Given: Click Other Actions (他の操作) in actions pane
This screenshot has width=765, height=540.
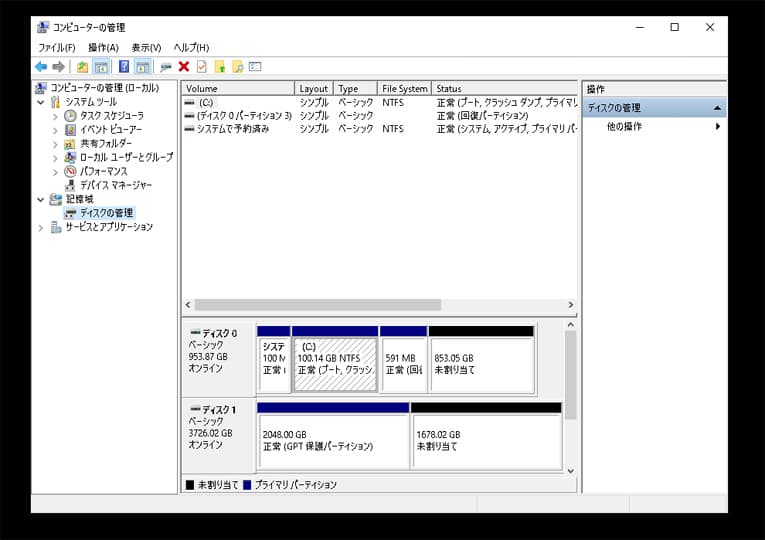Looking at the screenshot, I should tap(624, 127).
